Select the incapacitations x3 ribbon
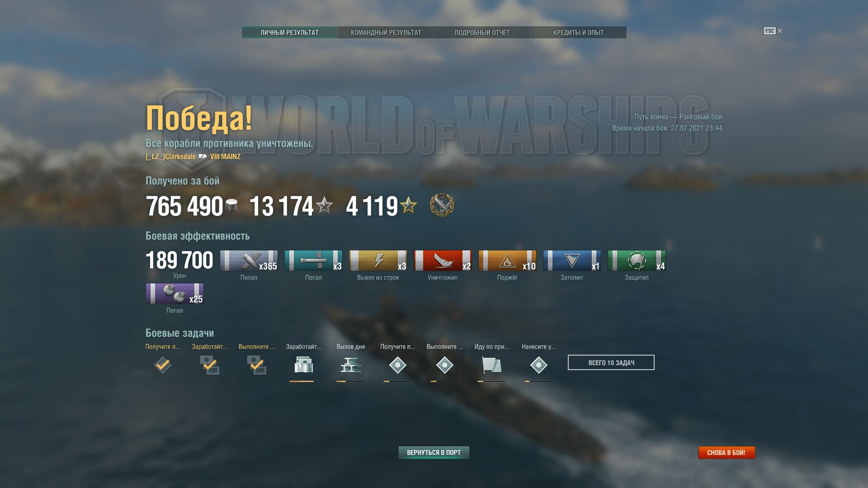Viewport: 868px width, 488px height. [x=378, y=261]
